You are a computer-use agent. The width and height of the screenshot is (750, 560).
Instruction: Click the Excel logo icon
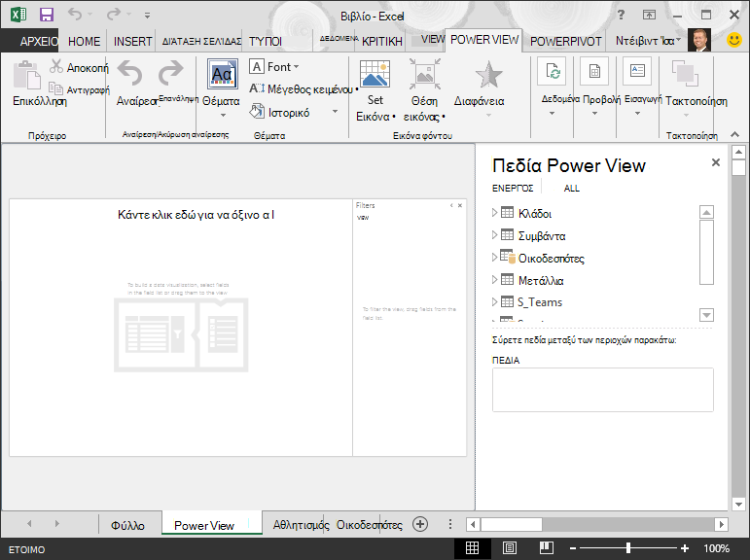(x=18, y=15)
